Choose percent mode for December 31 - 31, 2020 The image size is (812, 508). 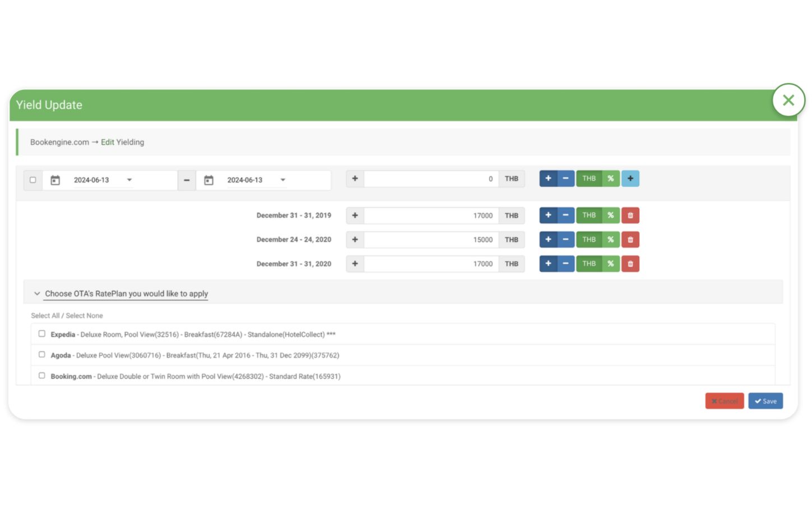611,264
